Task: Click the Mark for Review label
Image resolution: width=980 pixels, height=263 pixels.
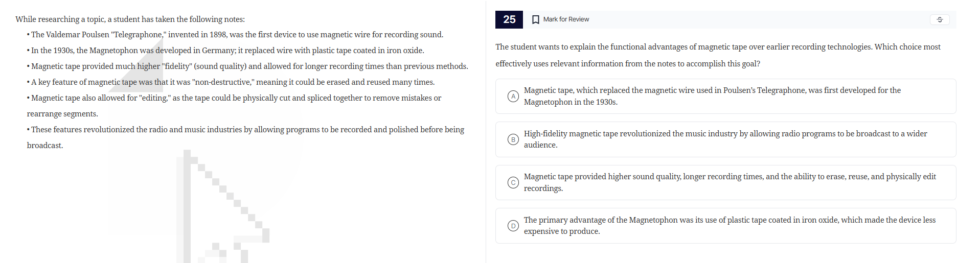Action: pos(566,19)
